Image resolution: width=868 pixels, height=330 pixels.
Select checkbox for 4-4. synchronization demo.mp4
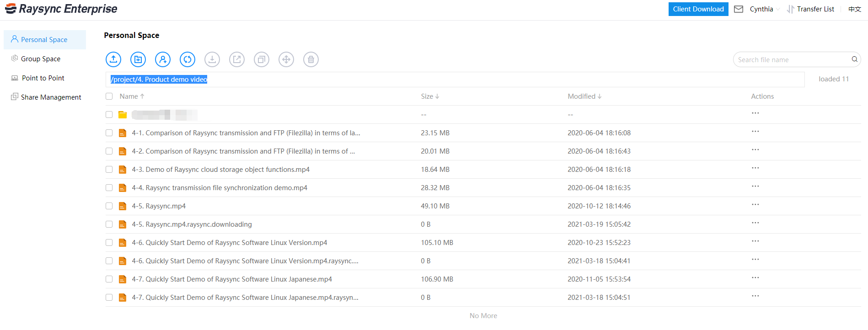[109, 188]
